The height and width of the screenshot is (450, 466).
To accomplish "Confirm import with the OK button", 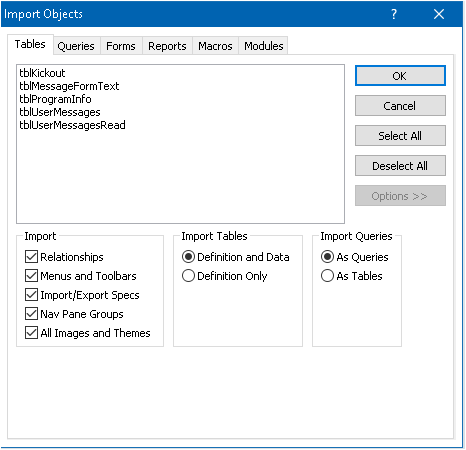I will [x=400, y=76].
